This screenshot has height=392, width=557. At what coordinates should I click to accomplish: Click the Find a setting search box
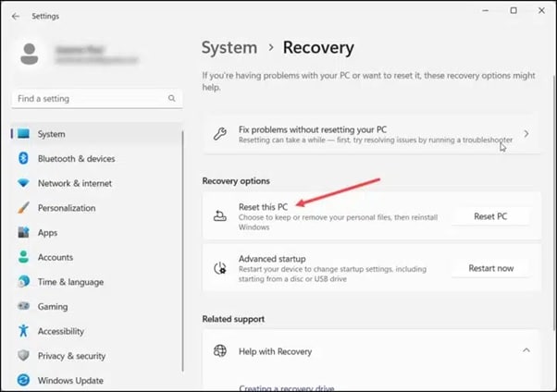coord(88,98)
